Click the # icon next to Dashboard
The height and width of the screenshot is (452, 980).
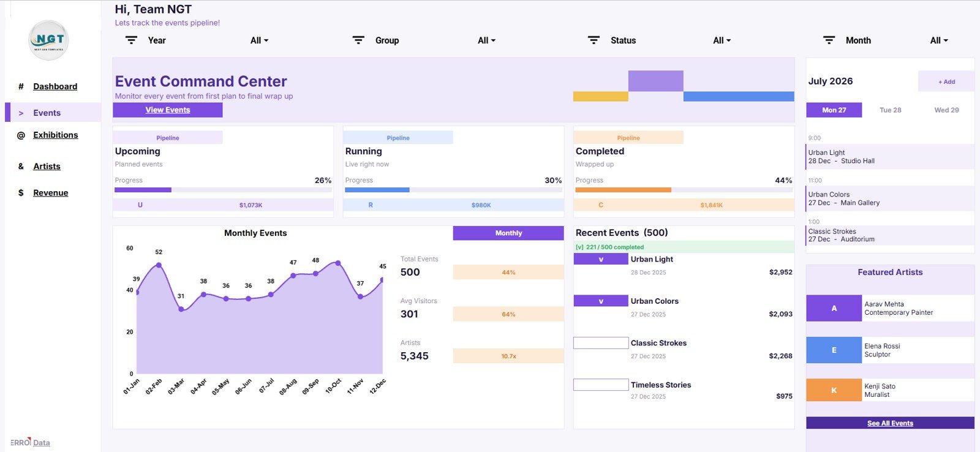tap(21, 86)
